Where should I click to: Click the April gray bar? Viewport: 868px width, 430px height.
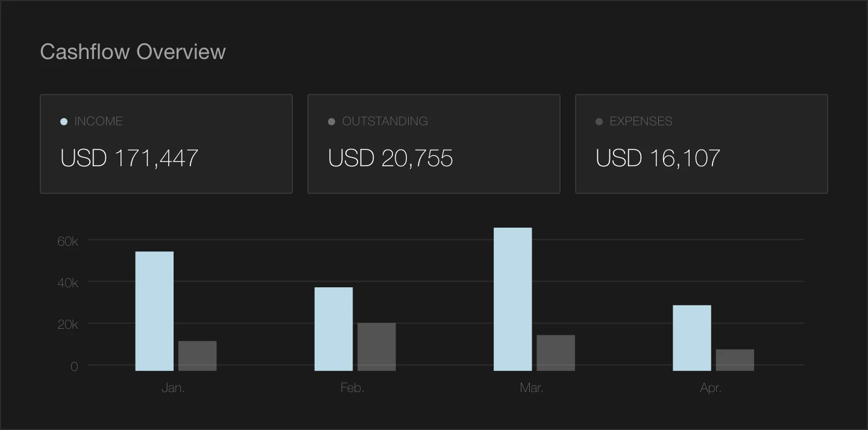(735, 360)
